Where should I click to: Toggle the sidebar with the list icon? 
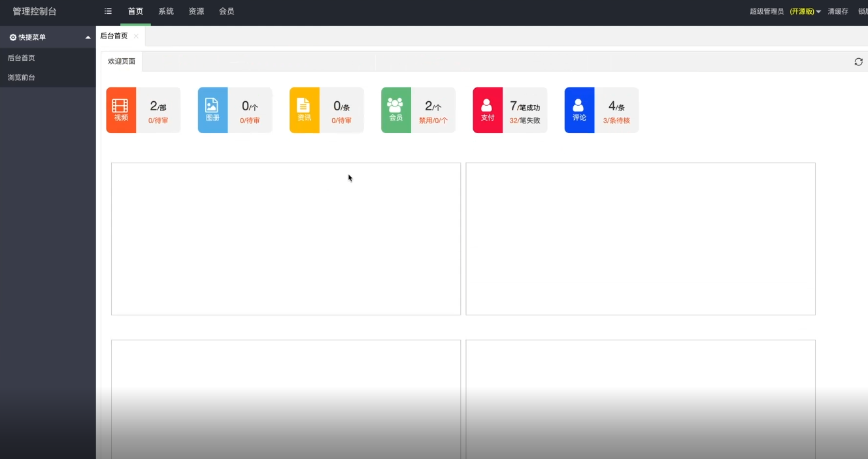108,12
